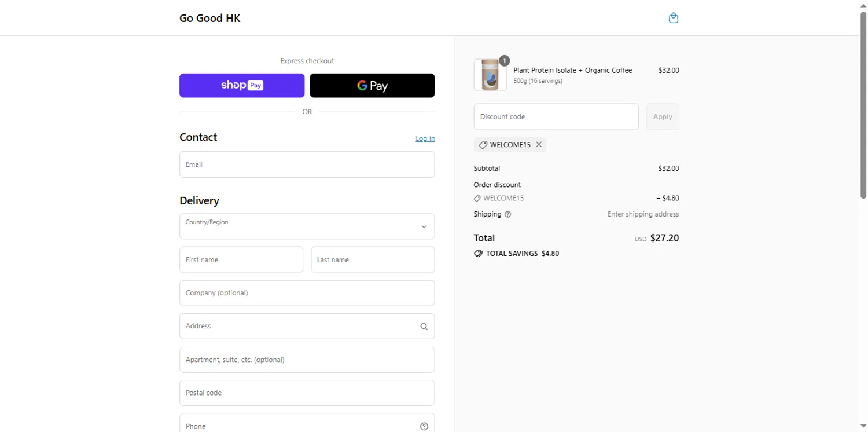This screenshot has width=868, height=432.
Task: Pay with Google Pay
Action: coord(372,86)
